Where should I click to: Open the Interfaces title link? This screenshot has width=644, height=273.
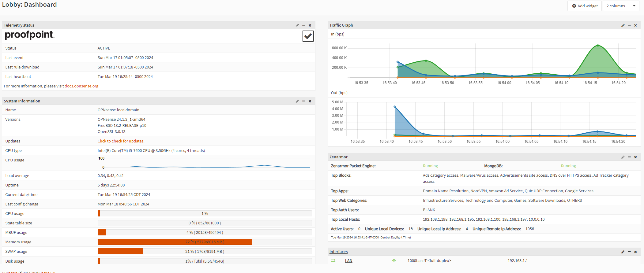point(338,252)
